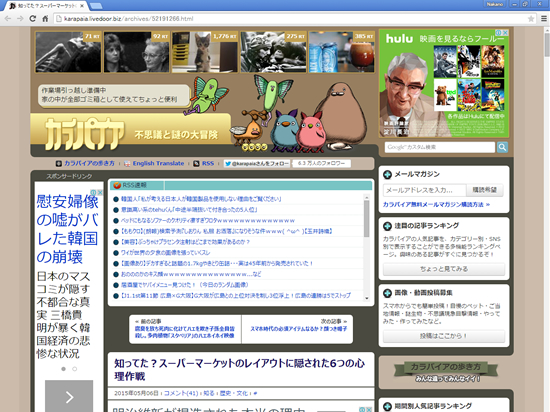Click the メールアドレス input field
The image size is (550, 412).
pos(424,190)
